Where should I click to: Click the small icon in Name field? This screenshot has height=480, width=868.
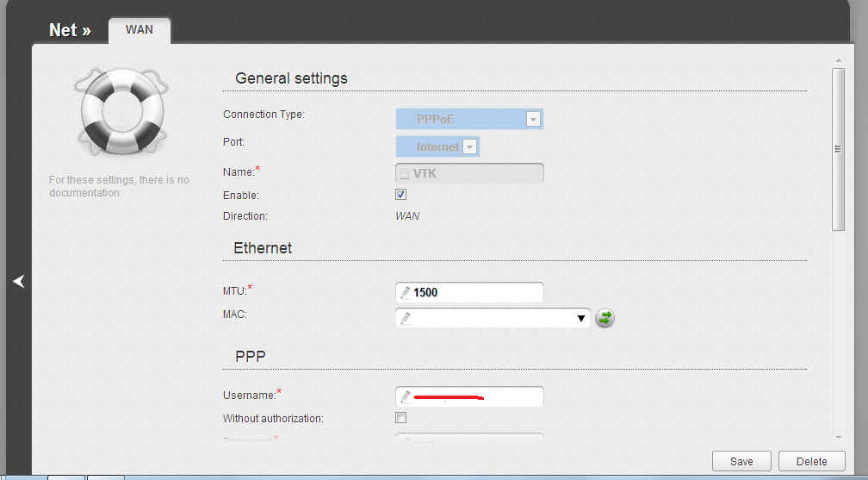tap(405, 173)
